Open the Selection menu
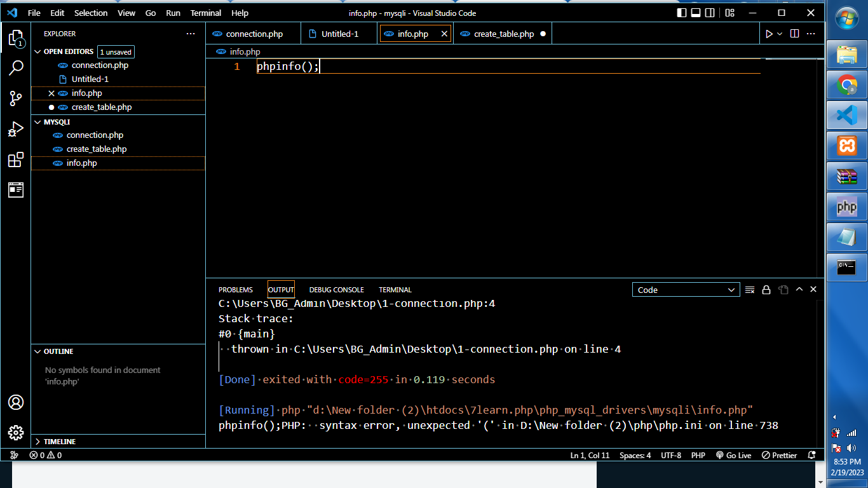 [91, 13]
